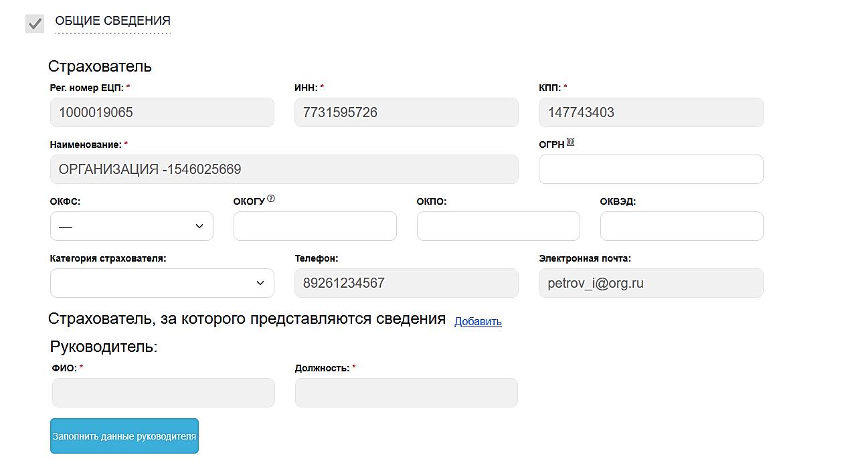
Task: Open the ОКФС dropdown
Action: click(131, 226)
